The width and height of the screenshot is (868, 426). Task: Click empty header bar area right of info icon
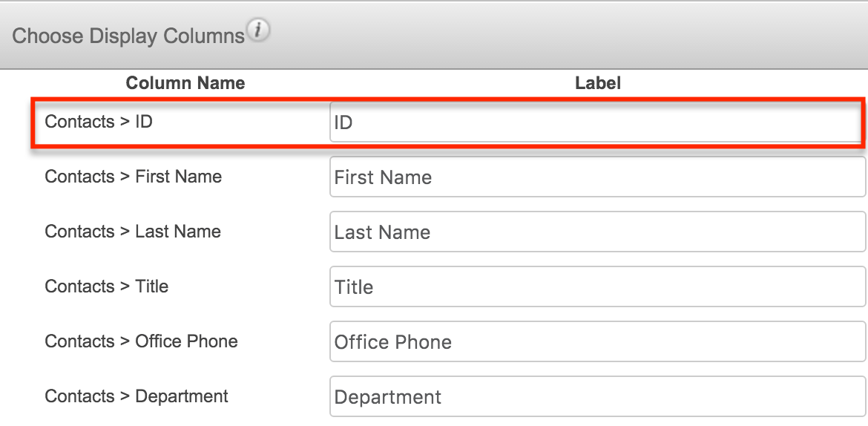point(564,35)
